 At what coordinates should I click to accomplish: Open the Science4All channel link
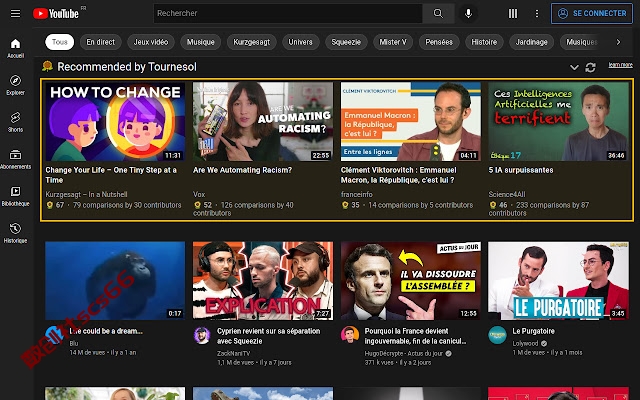507,194
